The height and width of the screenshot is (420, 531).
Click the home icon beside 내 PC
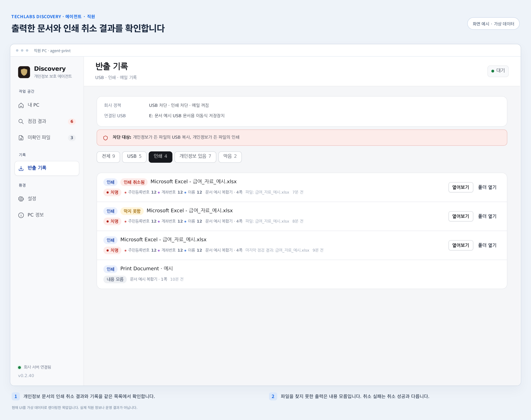tap(21, 105)
